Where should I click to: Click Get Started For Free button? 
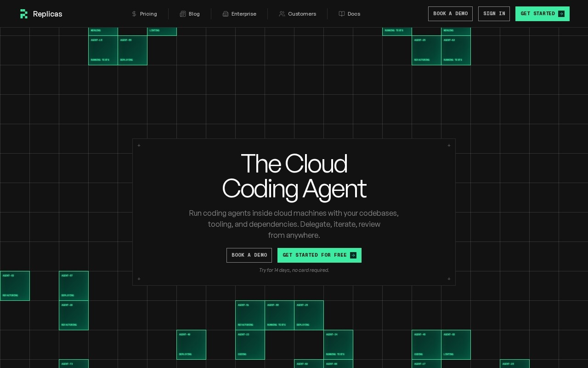point(319,255)
